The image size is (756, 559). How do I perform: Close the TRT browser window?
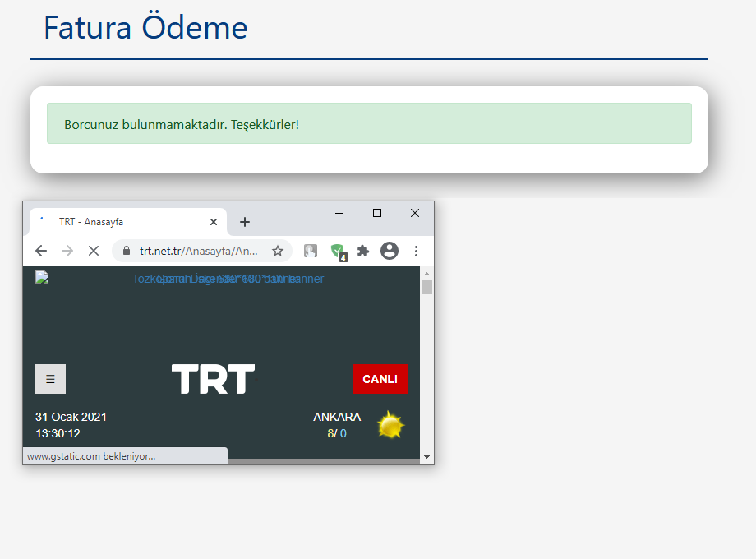(x=415, y=213)
